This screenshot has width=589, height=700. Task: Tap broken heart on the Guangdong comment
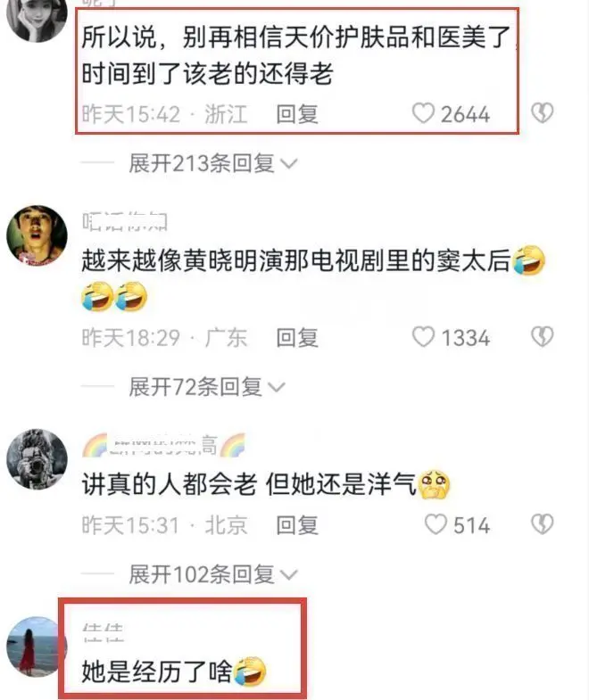pyautogui.click(x=542, y=336)
